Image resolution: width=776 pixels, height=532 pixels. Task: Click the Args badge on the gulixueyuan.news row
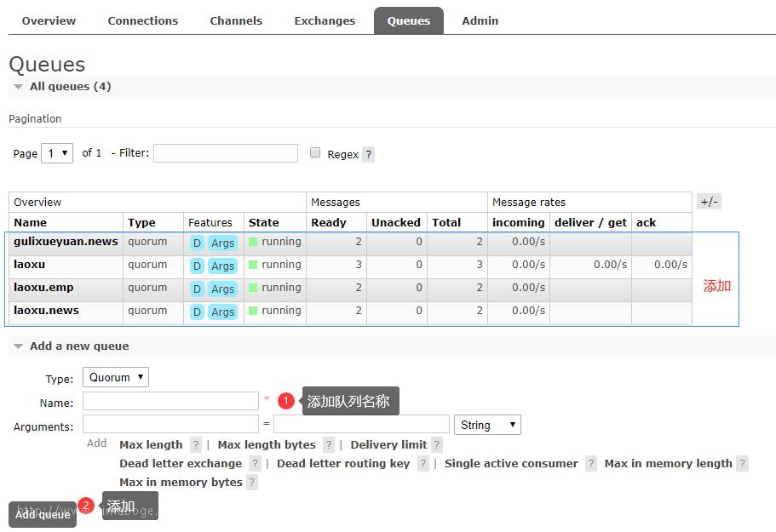(222, 243)
